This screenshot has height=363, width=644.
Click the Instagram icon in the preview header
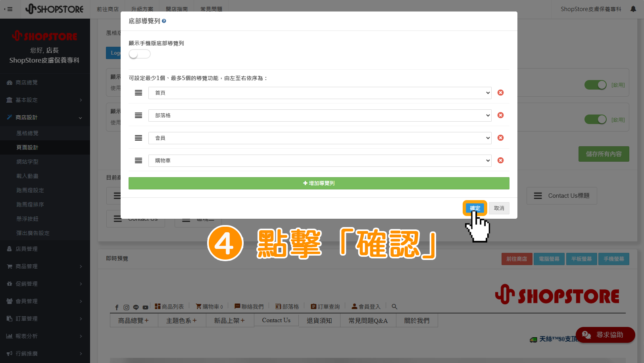126,307
